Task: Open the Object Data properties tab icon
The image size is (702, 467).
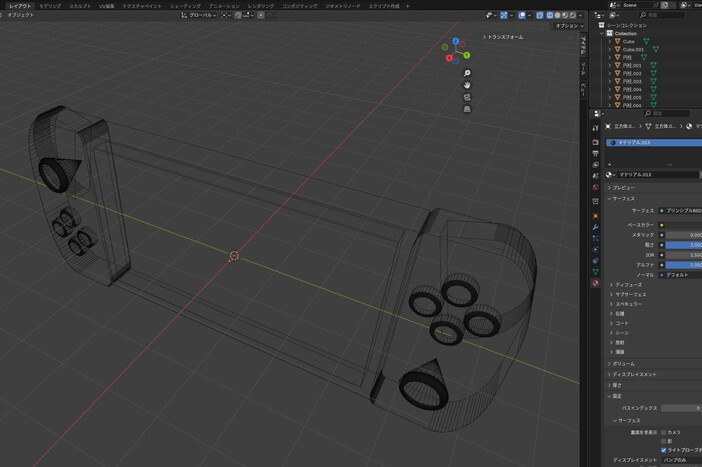Action: coord(596,271)
